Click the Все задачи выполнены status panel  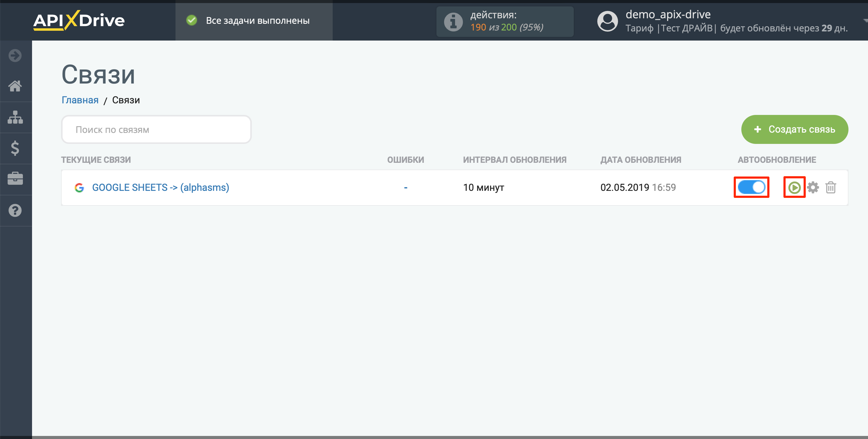(x=254, y=20)
